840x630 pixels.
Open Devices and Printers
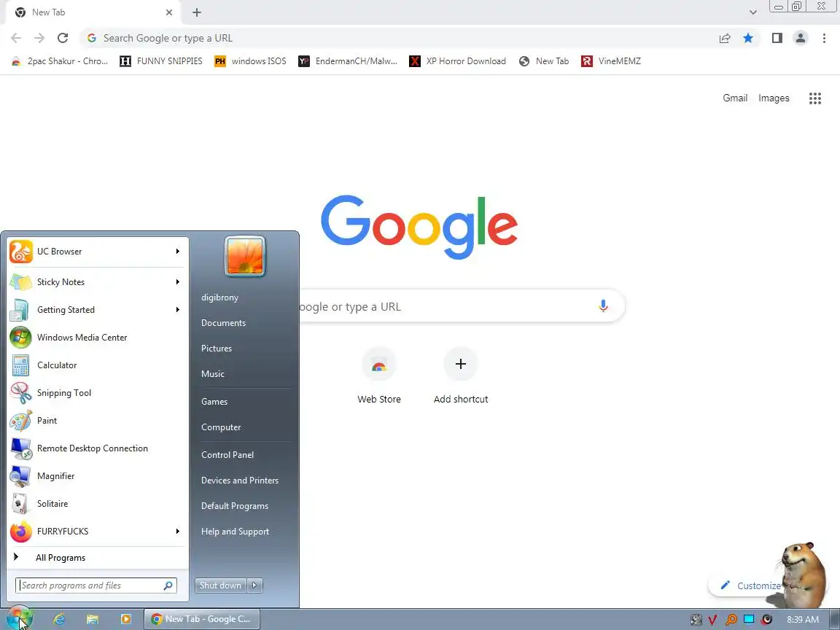coord(239,481)
